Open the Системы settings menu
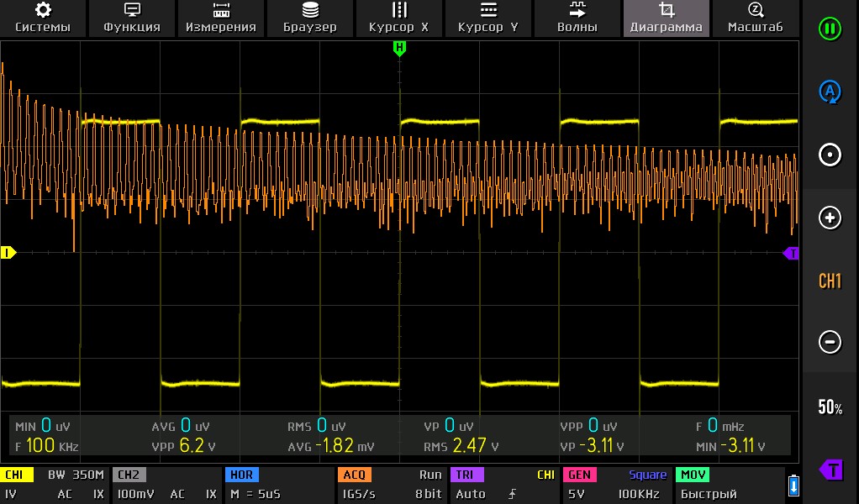This screenshot has height=504, width=859. click(x=43, y=18)
